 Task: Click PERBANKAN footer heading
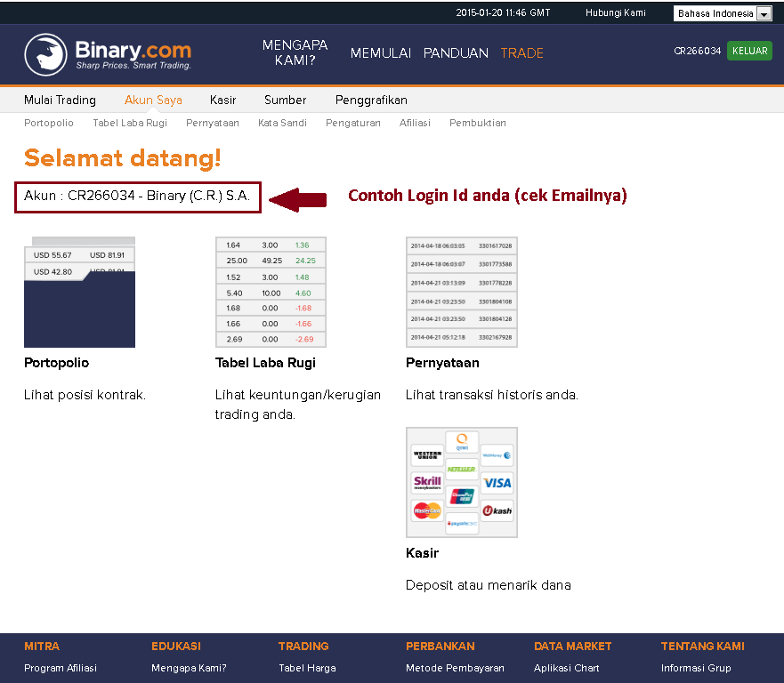click(x=440, y=646)
